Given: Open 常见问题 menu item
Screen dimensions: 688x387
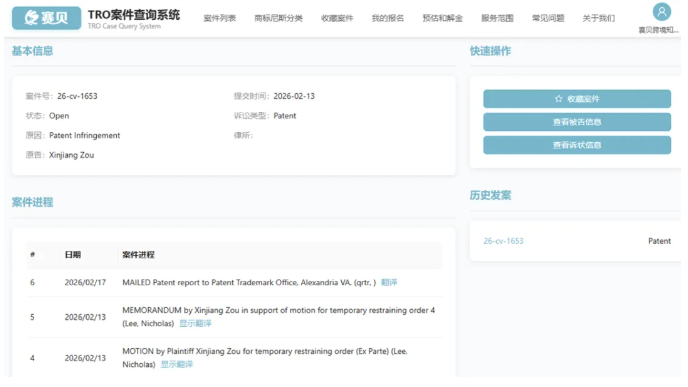Looking at the screenshot, I should pos(548,18).
